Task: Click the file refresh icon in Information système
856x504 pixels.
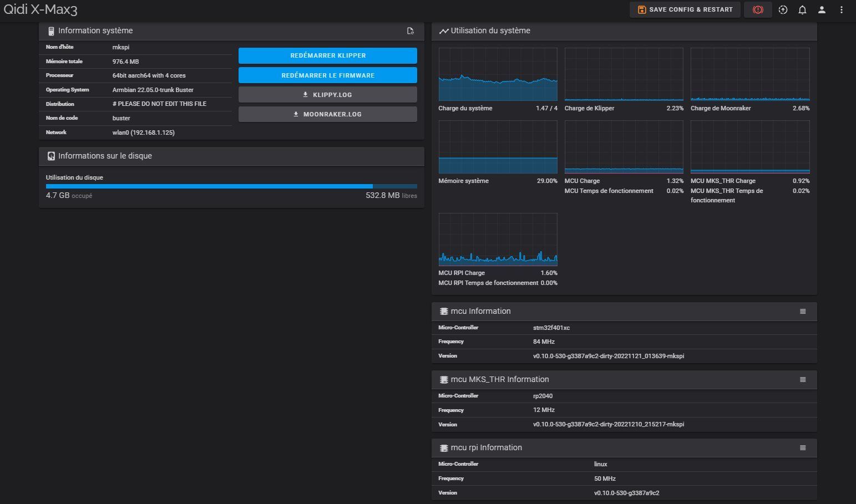Action: (x=410, y=31)
